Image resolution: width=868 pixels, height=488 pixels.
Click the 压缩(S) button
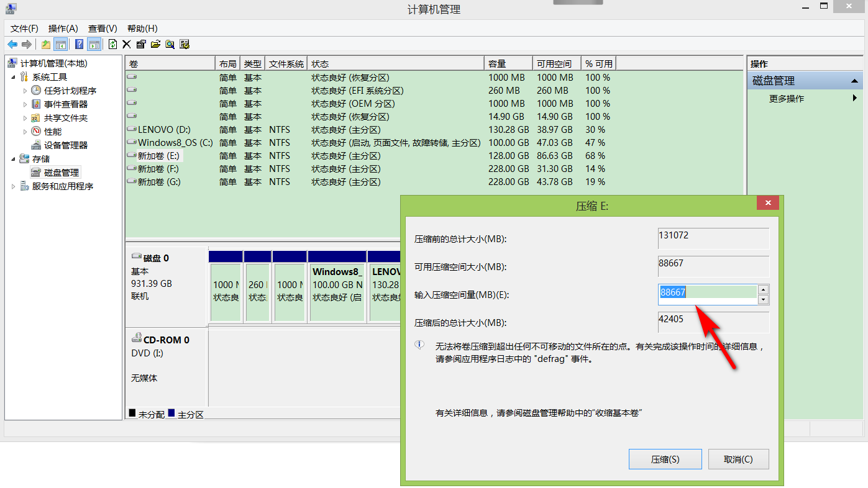click(x=665, y=459)
